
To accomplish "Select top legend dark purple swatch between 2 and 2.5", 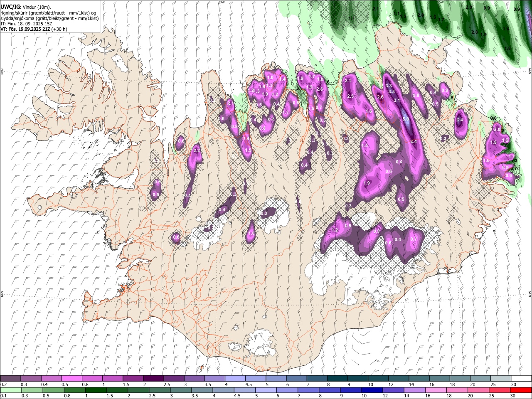I will (153, 379).
